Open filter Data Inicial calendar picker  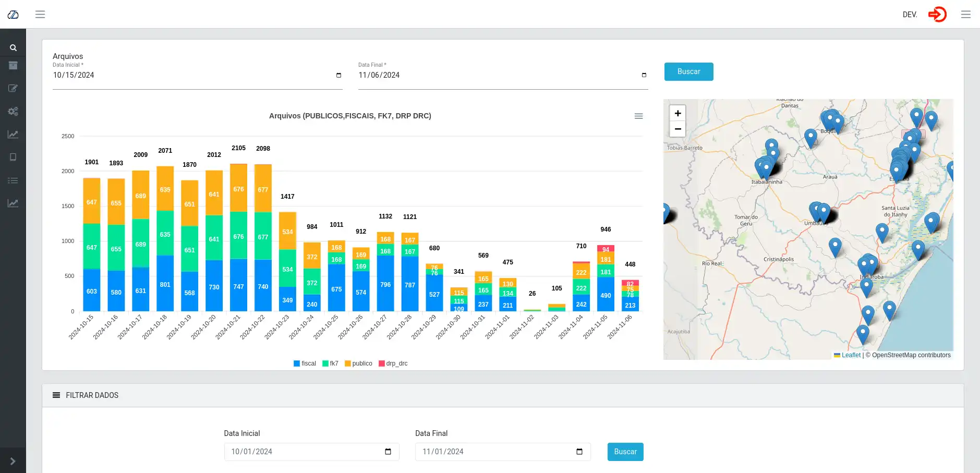click(x=388, y=452)
